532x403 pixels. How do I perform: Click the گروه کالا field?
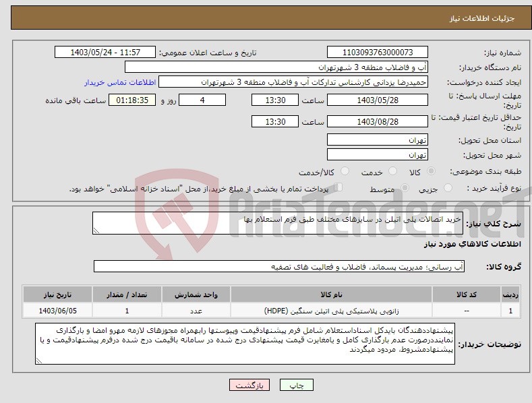click(x=279, y=267)
